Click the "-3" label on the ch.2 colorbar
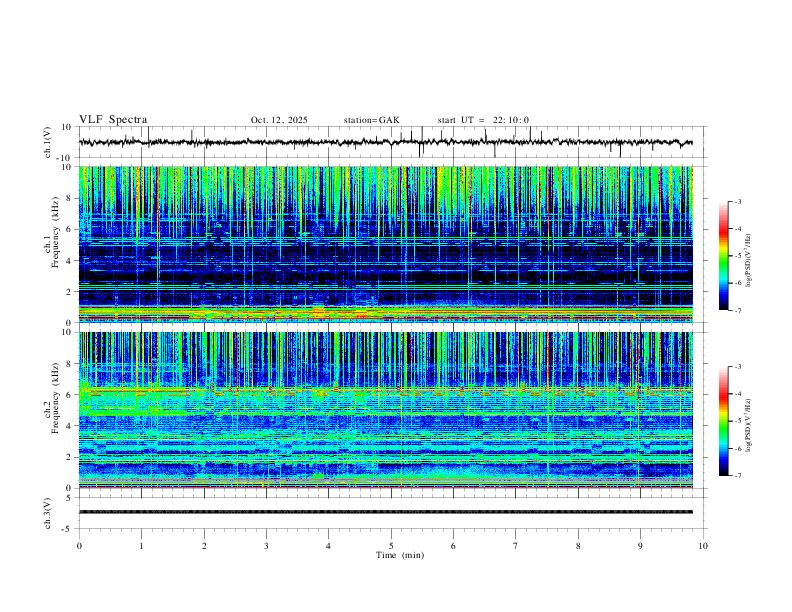 tap(738, 367)
